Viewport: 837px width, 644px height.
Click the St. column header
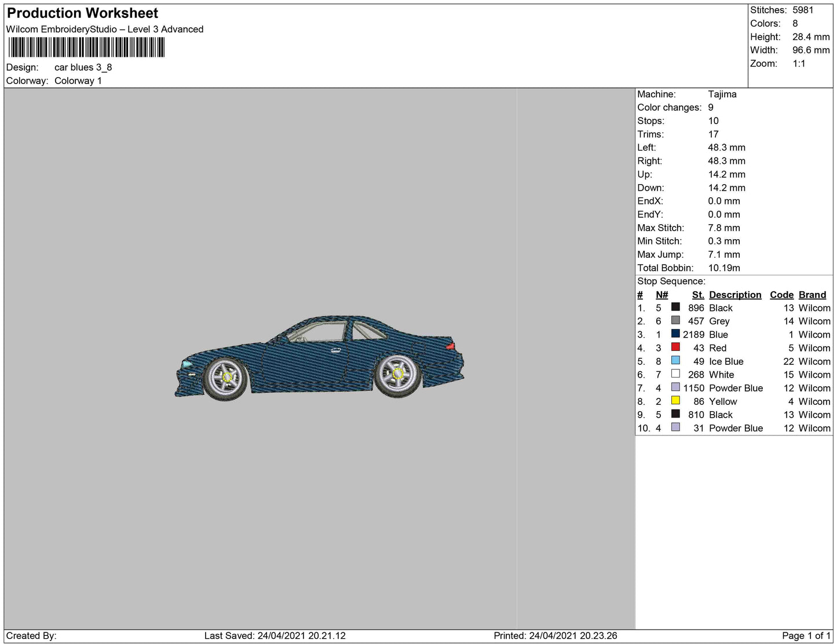697,295
